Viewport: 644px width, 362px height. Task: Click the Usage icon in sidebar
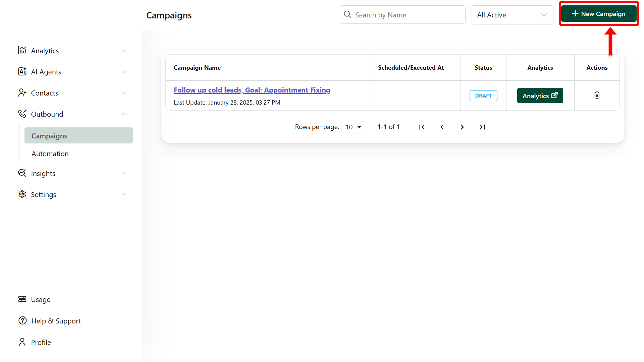click(22, 299)
